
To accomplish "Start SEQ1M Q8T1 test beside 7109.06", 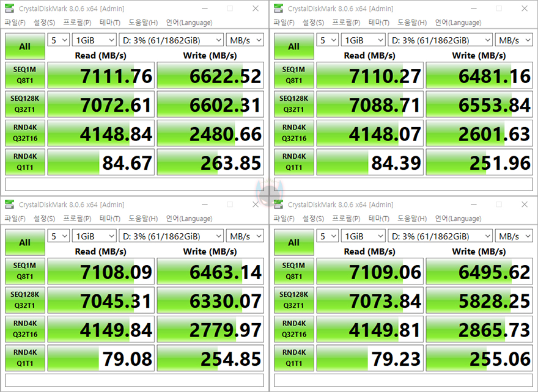I will coord(294,271).
